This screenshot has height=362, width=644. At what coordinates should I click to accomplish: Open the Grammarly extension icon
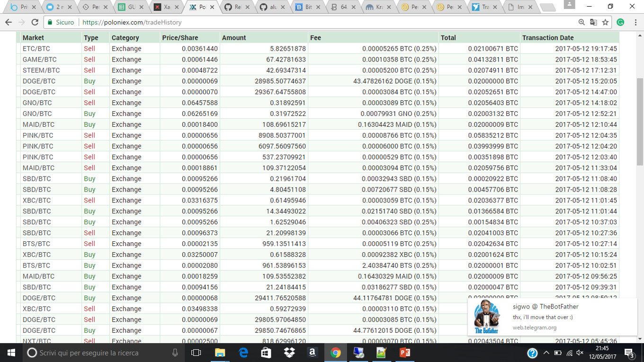620,22
